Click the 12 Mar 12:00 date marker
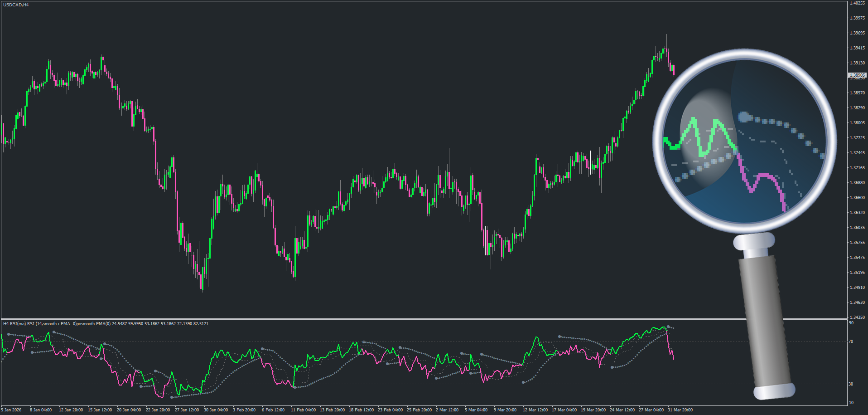Screen dimensions: 868x415 click(535, 410)
